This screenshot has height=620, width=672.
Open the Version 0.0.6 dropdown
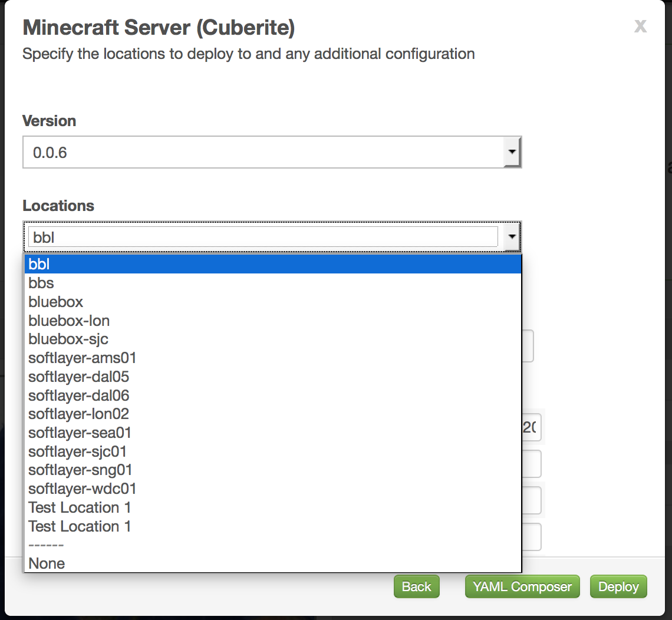pyautogui.click(x=272, y=153)
